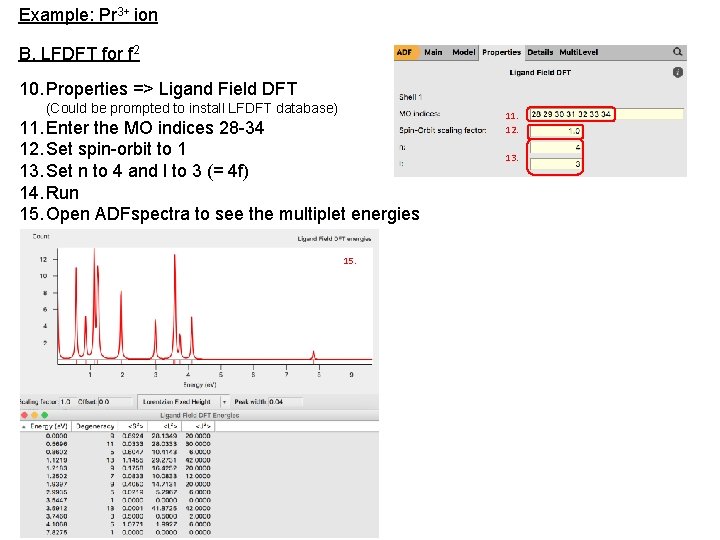Click the <S²> column header
Viewport: 720px width, 540px height.
click(x=134, y=427)
